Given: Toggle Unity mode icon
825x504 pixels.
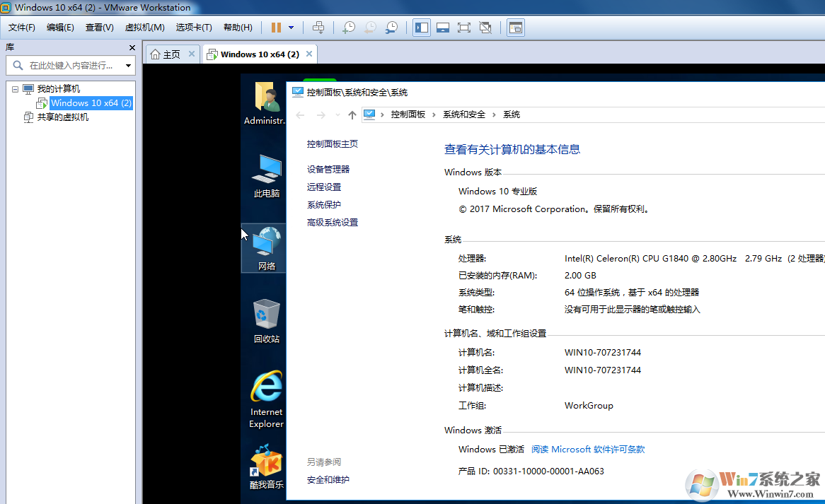Looking at the screenshot, I should [x=485, y=28].
